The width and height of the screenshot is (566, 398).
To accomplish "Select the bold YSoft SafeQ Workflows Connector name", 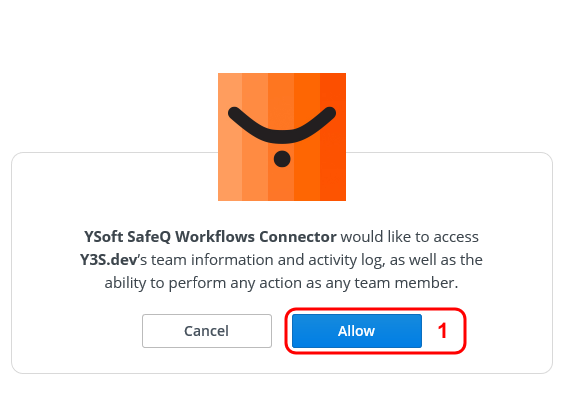I will (210, 237).
